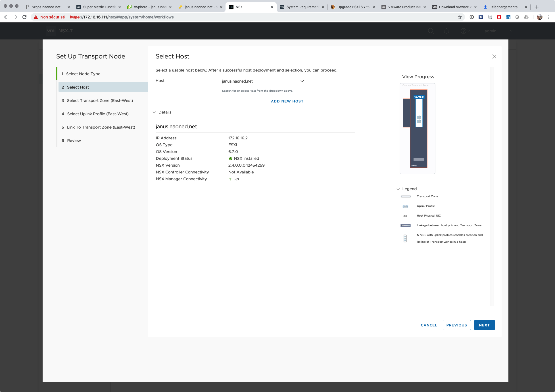
Task: Go to step Select Node Type
Action: point(83,74)
